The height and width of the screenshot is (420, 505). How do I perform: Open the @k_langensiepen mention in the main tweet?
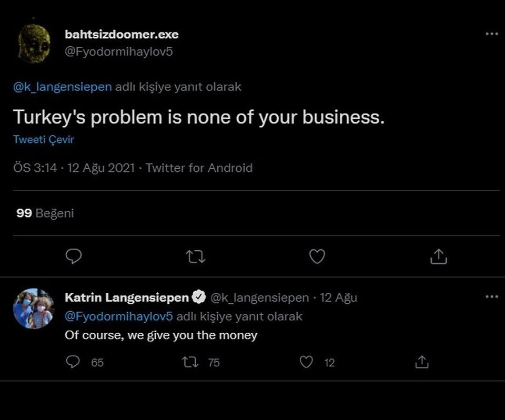click(x=63, y=87)
